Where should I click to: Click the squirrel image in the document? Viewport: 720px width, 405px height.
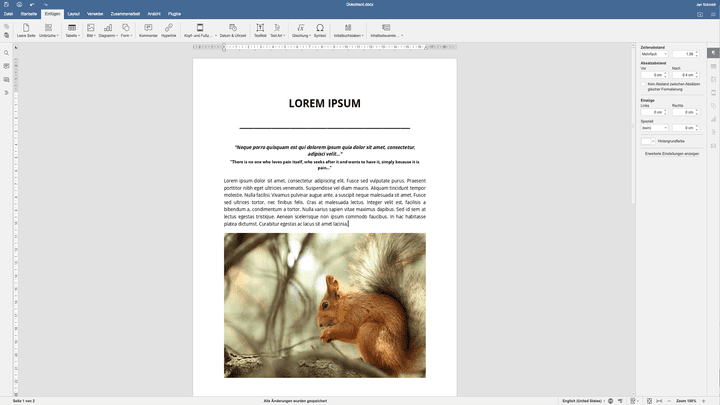pos(324,305)
